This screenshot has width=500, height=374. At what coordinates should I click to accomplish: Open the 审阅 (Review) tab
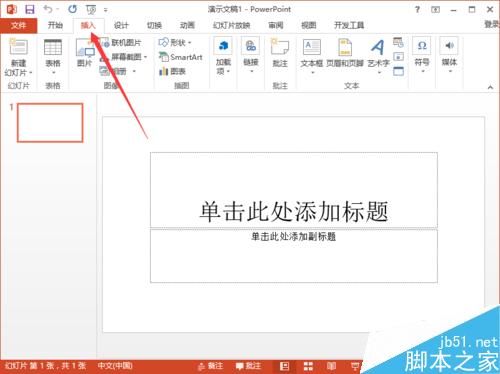tap(276, 25)
